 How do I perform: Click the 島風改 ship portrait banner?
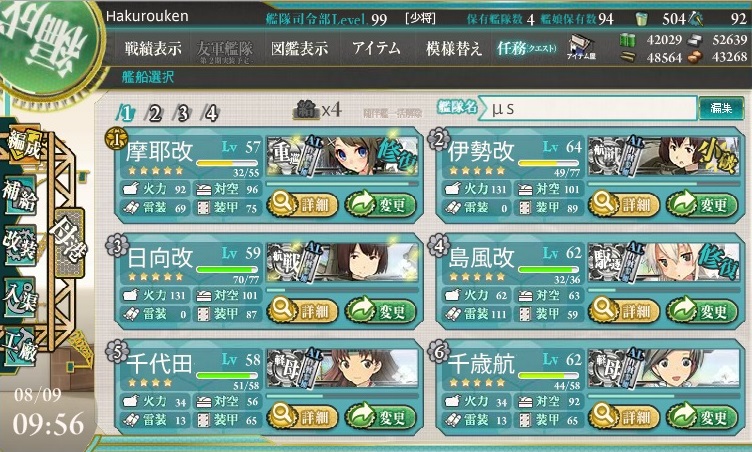point(663,262)
